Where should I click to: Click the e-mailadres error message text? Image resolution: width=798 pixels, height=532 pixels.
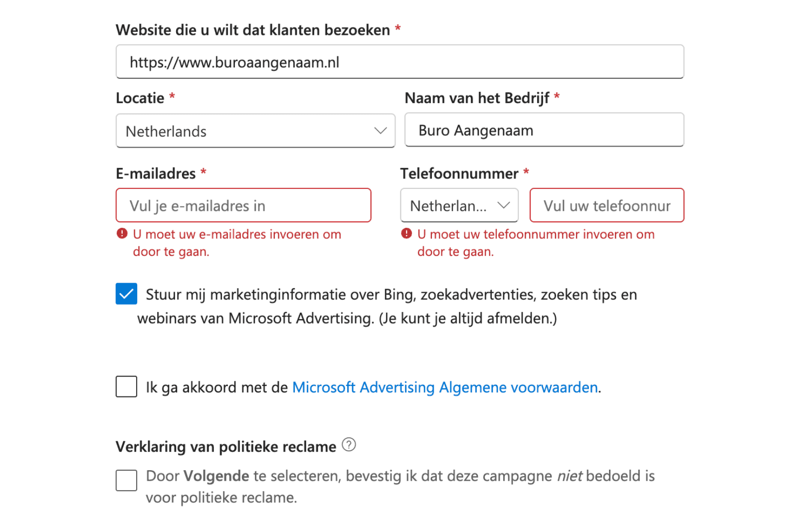tap(237, 243)
